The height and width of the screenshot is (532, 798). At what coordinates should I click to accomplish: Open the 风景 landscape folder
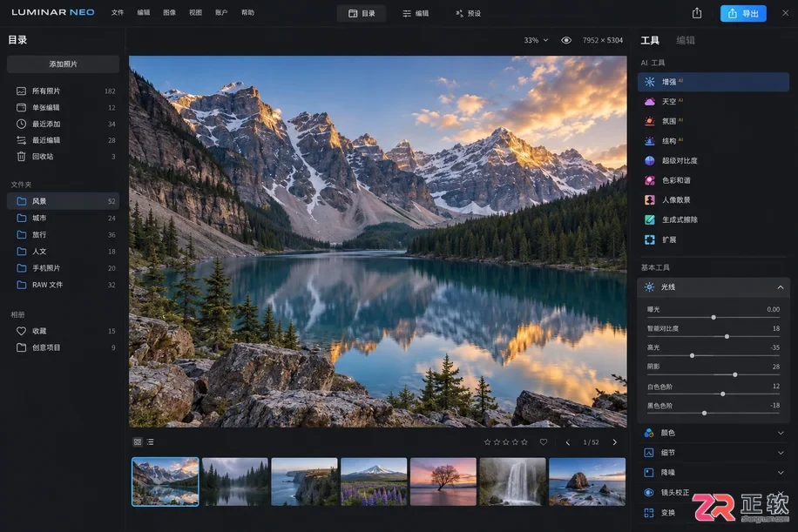(63, 201)
